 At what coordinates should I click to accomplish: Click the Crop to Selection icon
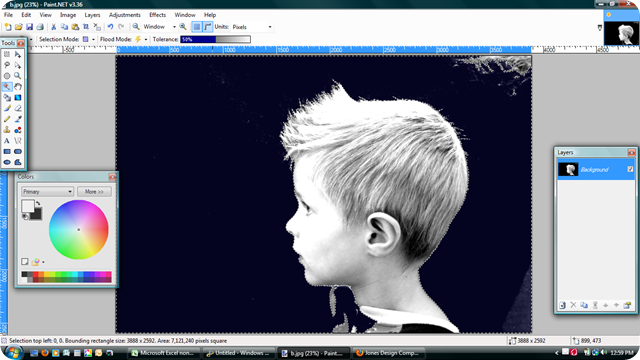(86, 27)
